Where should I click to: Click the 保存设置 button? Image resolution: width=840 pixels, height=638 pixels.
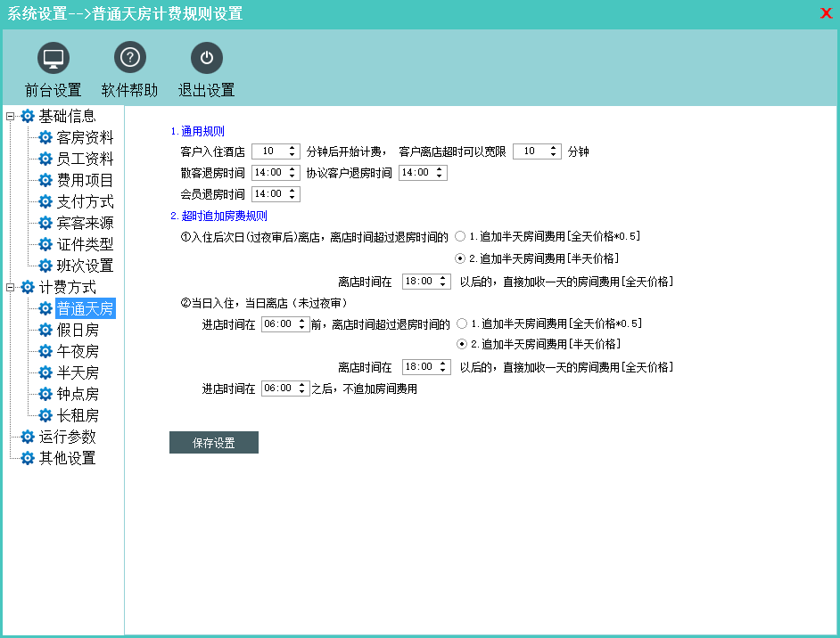click(214, 443)
